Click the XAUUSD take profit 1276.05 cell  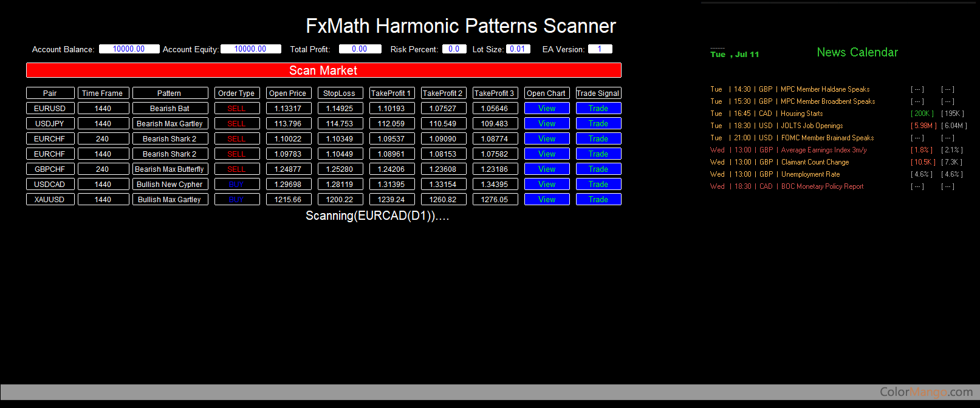pos(495,199)
